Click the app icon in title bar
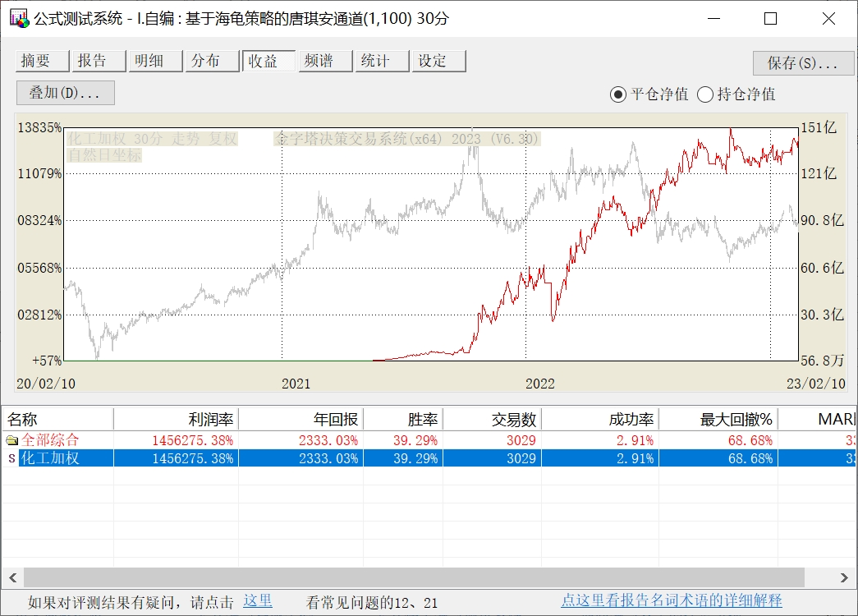This screenshot has height=616, width=858. coord(19,19)
